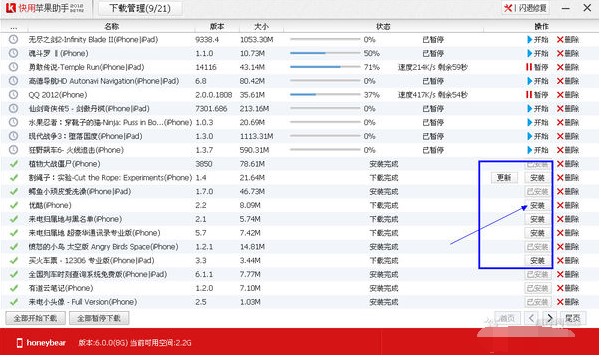This screenshot has height=360, width=601.
Task: Start the 狂野飙车6 download
Action: (538, 150)
